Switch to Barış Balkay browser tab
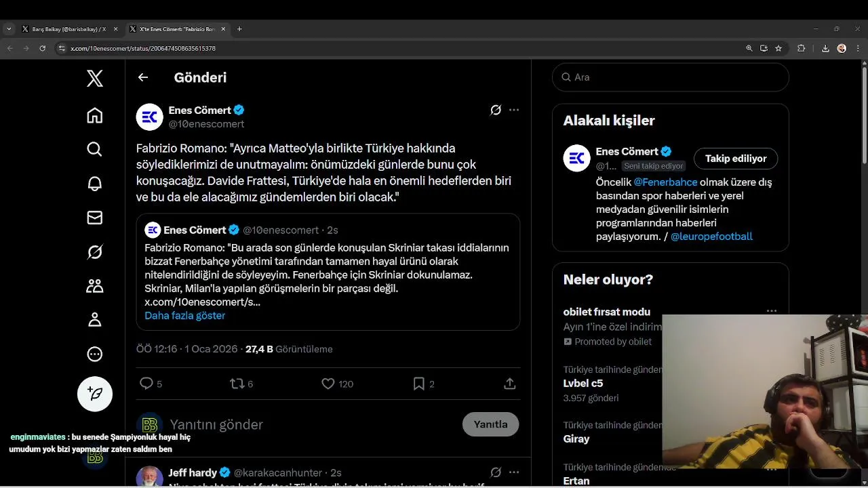 click(69, 29)
